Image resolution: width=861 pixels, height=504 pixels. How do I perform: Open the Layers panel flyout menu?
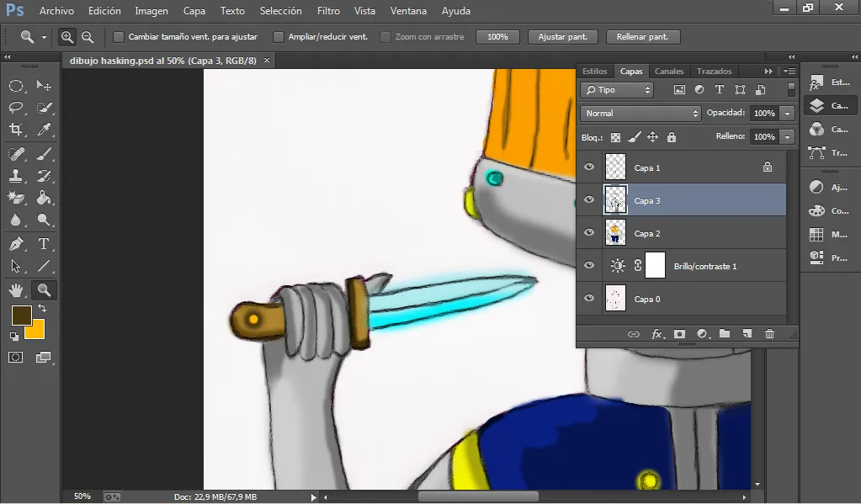[x=789, y=72]
